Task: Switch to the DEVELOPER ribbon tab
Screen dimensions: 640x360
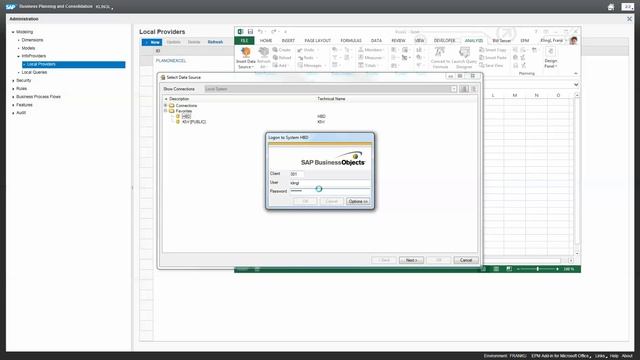Action: point(444,41)
